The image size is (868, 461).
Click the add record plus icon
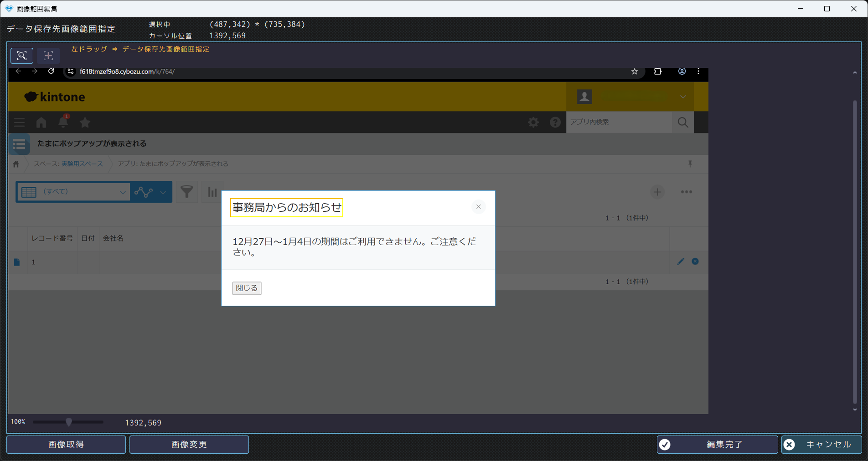click(657, 192)
